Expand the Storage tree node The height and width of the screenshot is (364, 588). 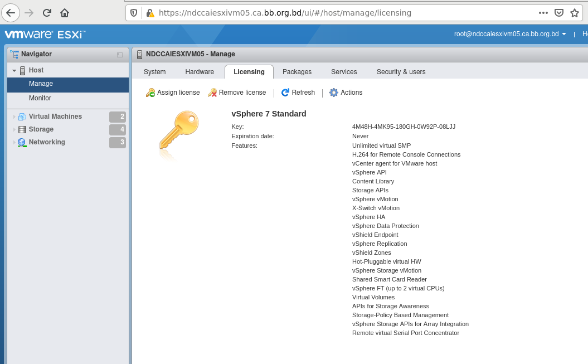tap(14, 129)
